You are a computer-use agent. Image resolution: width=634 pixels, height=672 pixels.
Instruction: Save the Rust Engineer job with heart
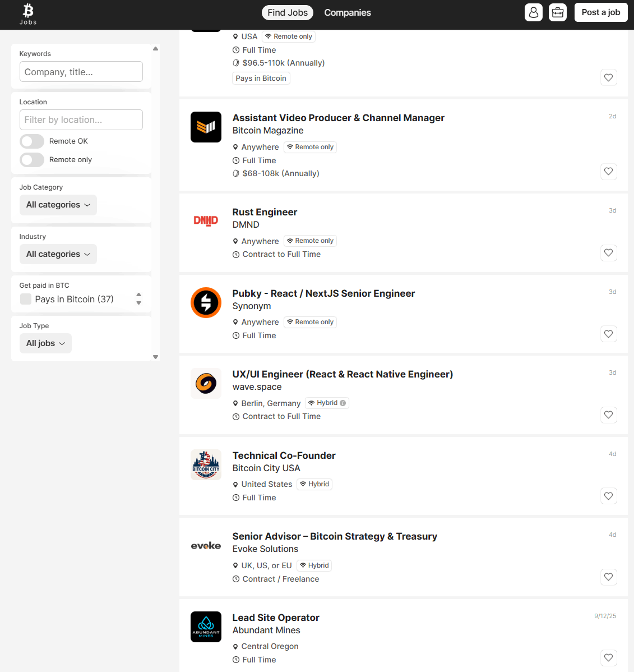pyautogui.click(x=608, y=252)
